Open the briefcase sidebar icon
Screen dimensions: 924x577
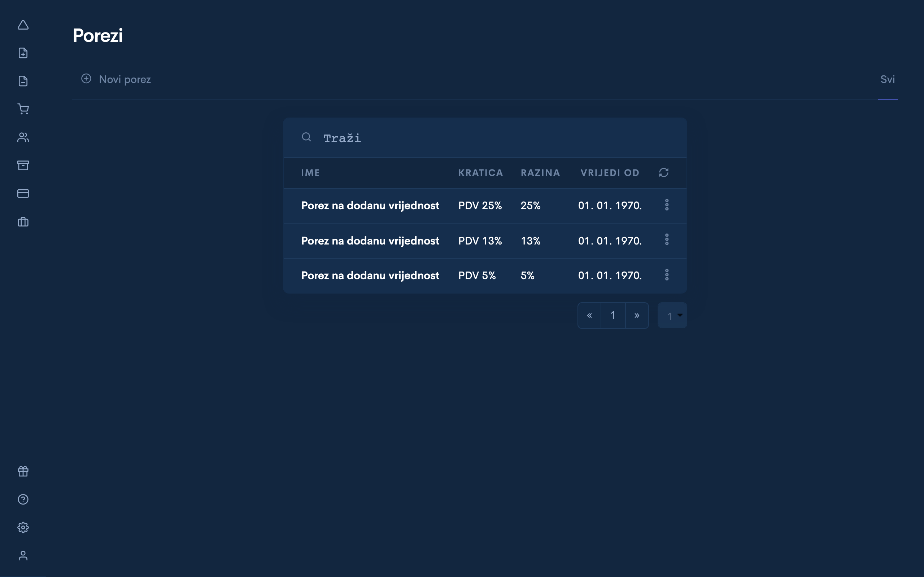click(23, 222)
